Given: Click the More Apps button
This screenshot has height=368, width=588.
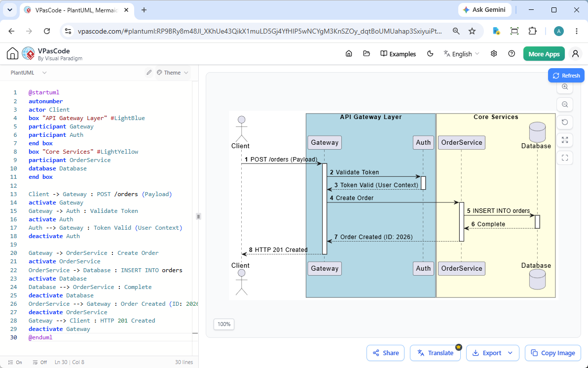Looking at the screenshot, I should click(x=544, y=54).
